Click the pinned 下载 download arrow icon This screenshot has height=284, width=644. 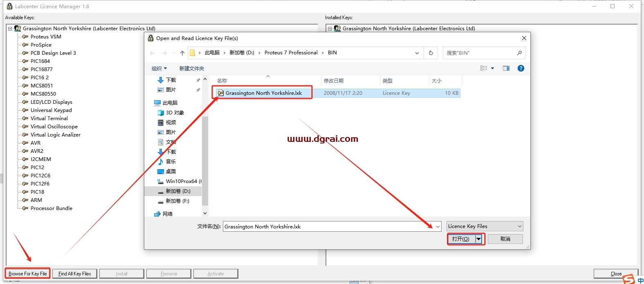click(x=161, y=80)
